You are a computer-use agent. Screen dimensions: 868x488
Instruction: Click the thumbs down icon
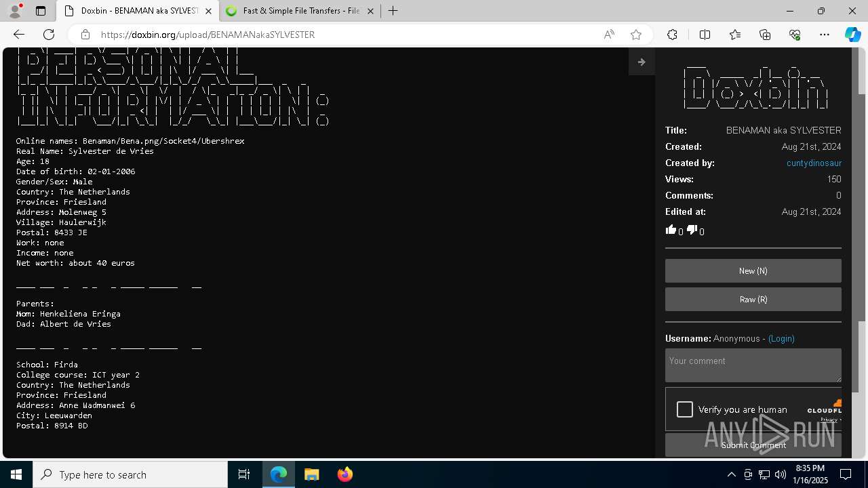(692, 230)
